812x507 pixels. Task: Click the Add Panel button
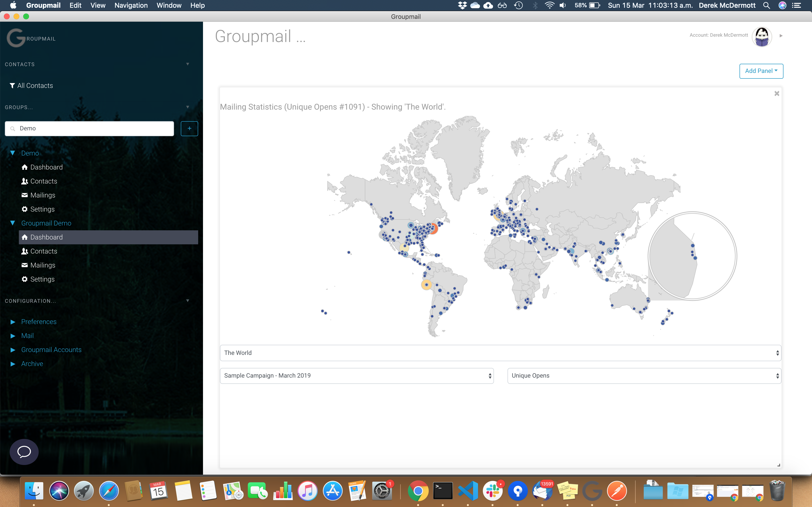coord(761,71)
